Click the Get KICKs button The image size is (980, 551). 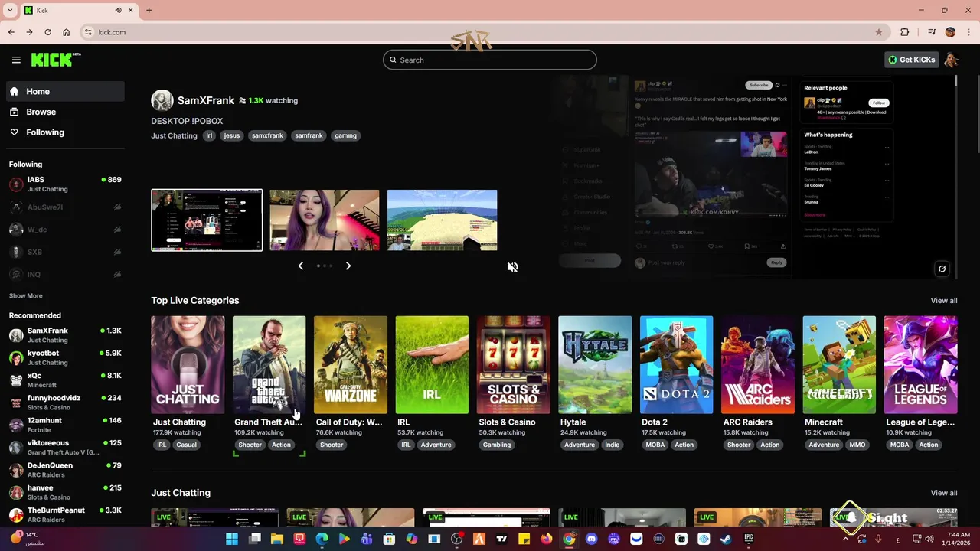click(911, 60)
